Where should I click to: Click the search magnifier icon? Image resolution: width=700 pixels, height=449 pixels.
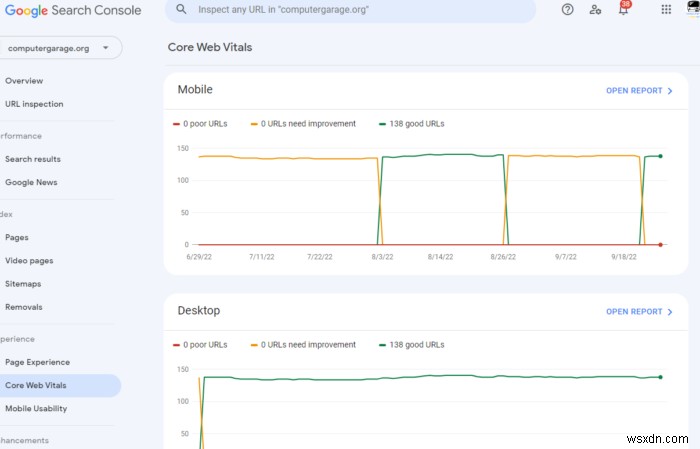coord(181,9)
